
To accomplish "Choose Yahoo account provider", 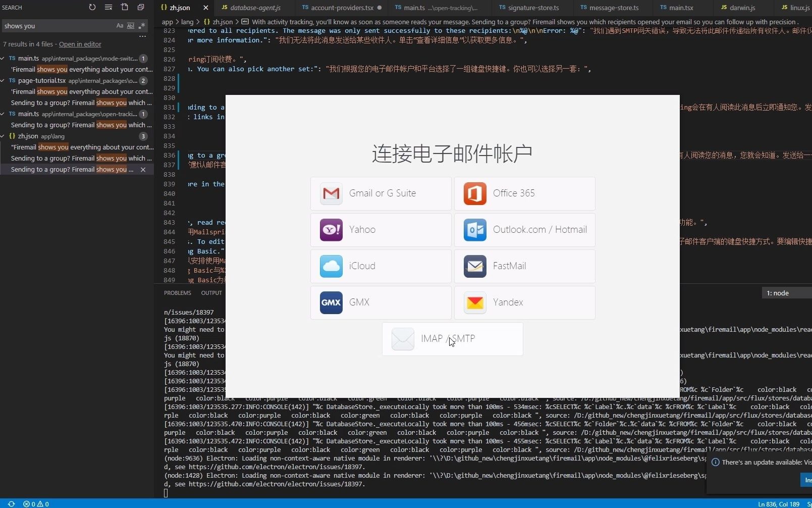I will pyautogui.click(x=381, y=230).
